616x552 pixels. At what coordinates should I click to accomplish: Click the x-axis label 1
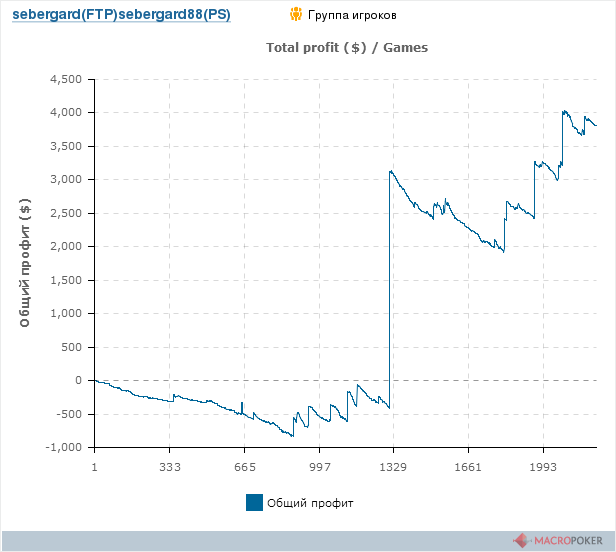94,467
